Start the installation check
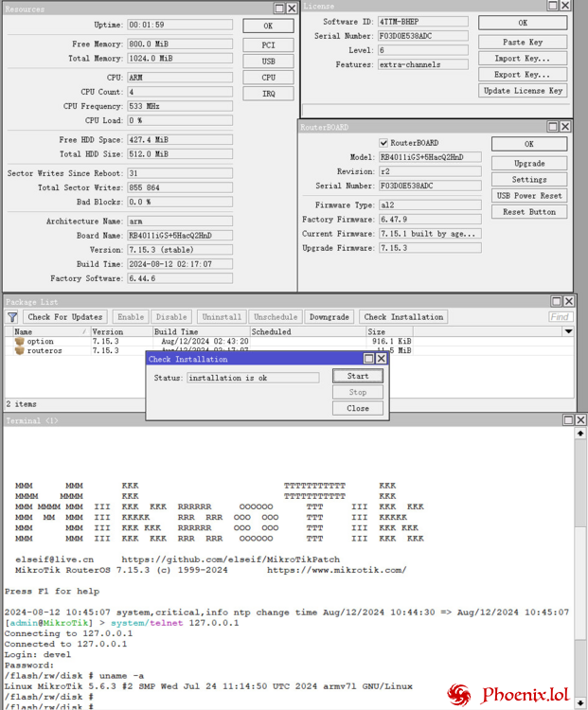 [x=358, y=376]
